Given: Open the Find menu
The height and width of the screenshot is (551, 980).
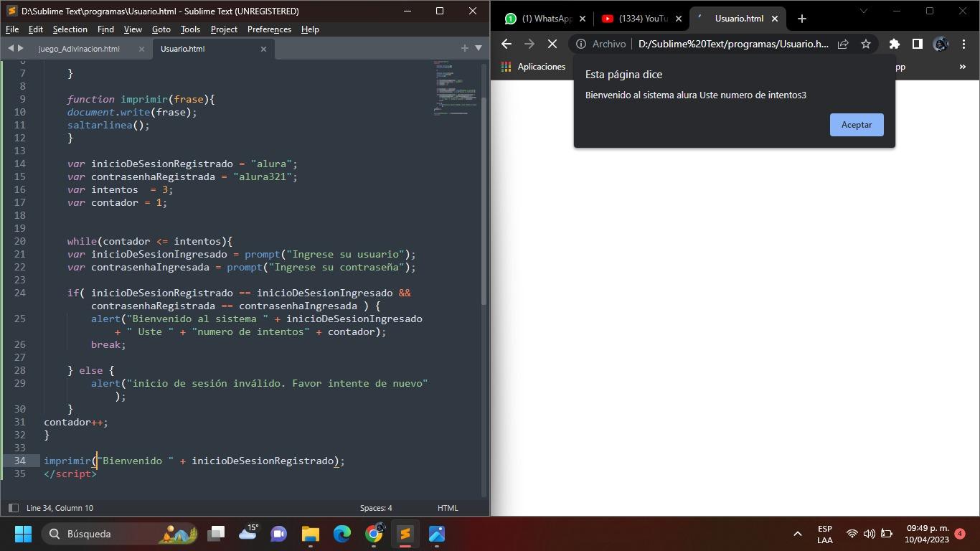Looking at the screenshot, I should (x=105, y=29).
